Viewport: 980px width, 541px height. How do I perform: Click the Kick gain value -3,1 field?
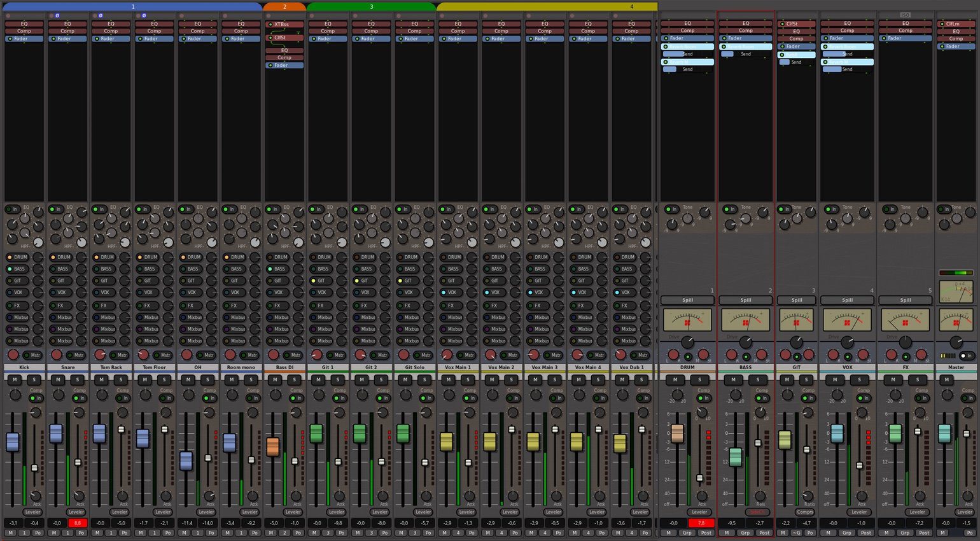pos(13,523)
